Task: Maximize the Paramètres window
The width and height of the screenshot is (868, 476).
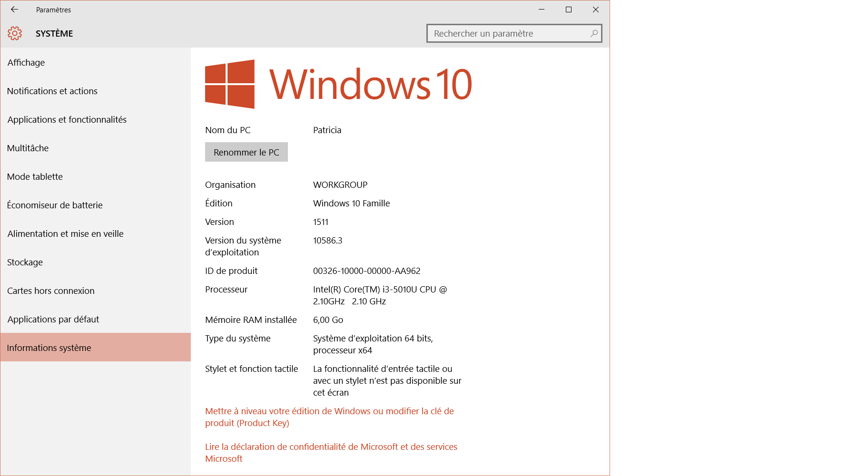Action: (x=569, y=10)
